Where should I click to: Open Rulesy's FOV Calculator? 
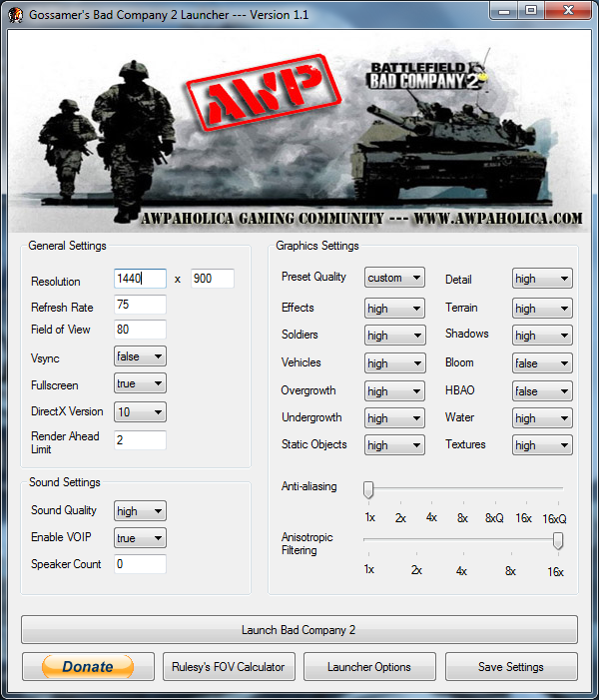[226, 667]
